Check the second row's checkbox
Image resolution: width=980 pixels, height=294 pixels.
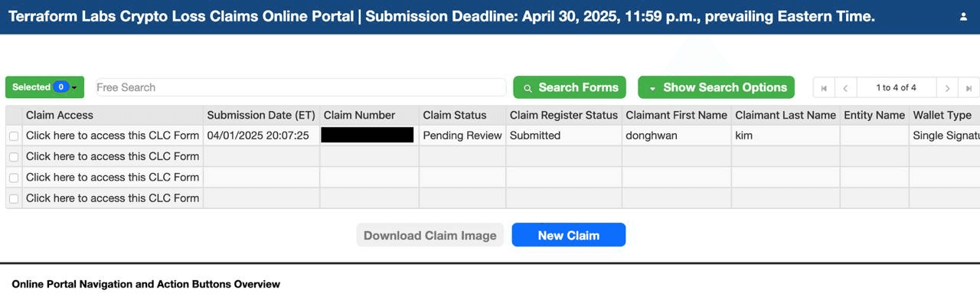(14, 156)
